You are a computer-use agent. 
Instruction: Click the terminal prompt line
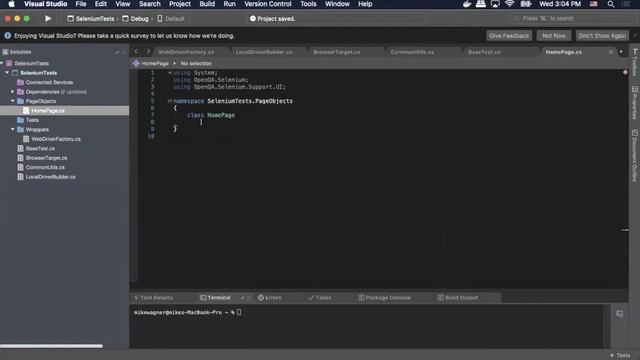188,312
